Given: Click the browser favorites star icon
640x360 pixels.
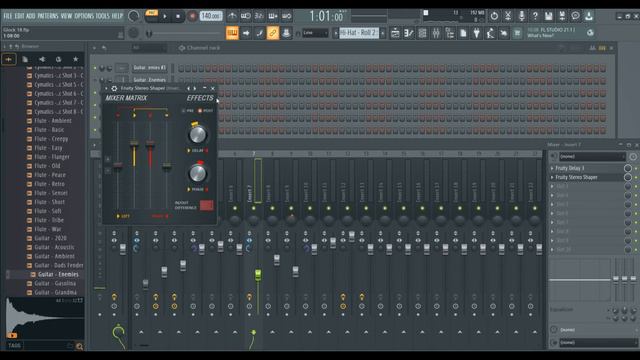Looking at the screenshot, I should 75,59.
